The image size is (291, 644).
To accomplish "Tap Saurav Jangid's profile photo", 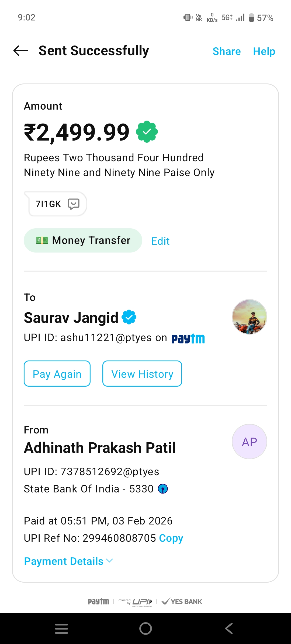I will click(x=250, y=317).
